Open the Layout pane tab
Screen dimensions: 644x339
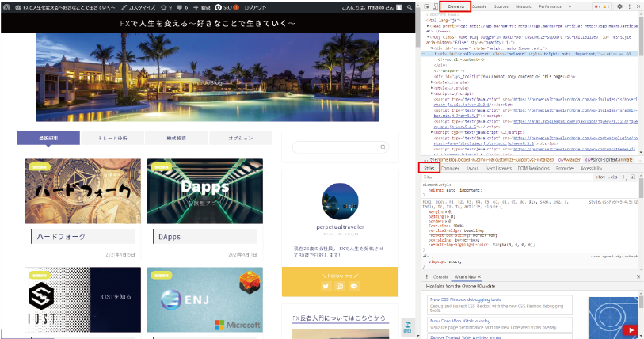pyautogui.click(x=472, y=168)
